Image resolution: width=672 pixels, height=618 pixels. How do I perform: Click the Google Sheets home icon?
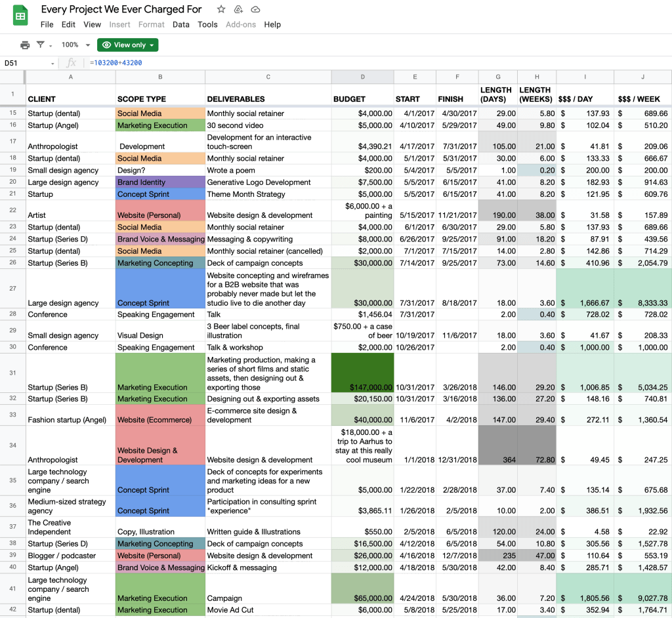[x=20, y=16]
